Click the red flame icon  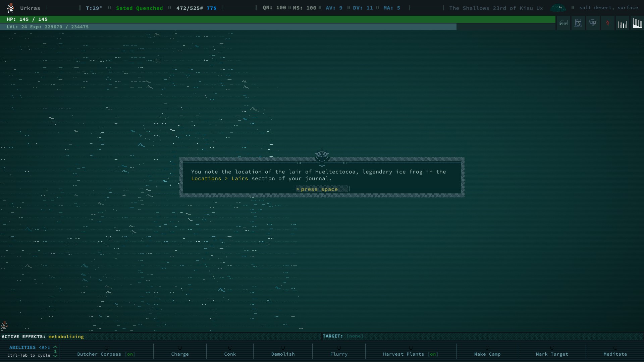tap(607, 23)
